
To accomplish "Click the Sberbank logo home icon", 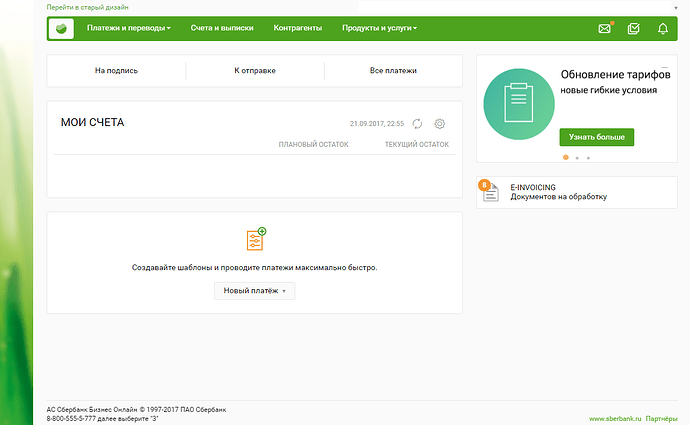I will coord(61,29).
